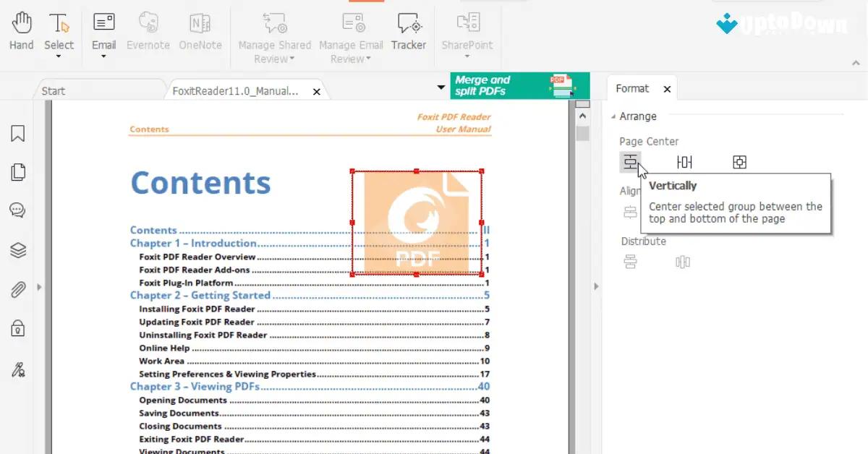Close the FoxitReader11.0_Manual document tab
Screen dimensions: 868x454
pos(316,92)
